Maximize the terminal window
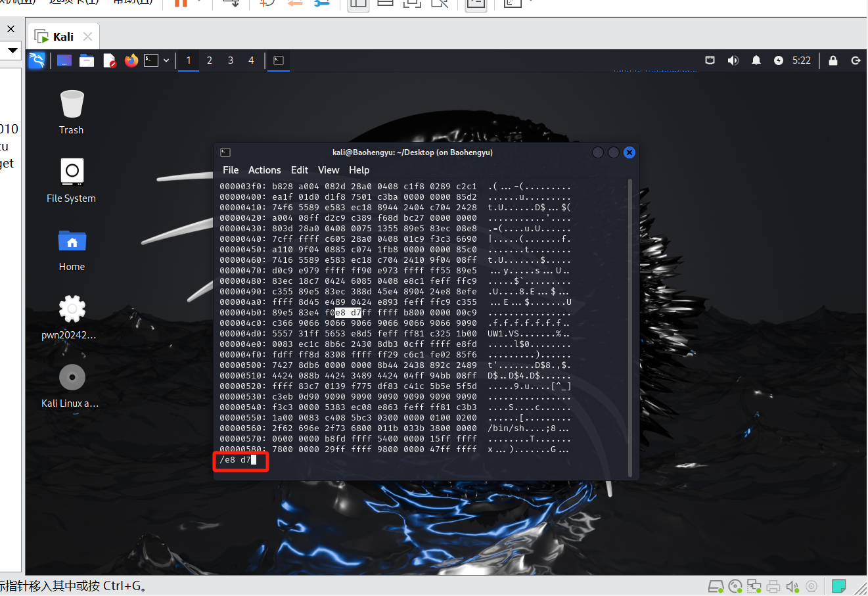The width and height of the screenshot is (868, 596). pyautogui.click(x=614, y=152)
